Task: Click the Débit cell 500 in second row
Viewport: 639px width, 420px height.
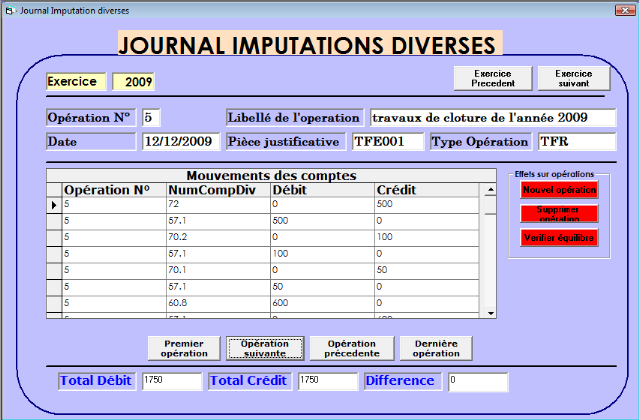Action: coord(322,222)
